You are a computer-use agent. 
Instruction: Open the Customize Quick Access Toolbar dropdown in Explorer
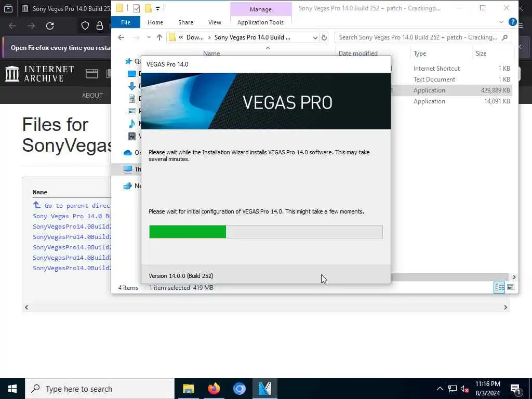(x=158, y=8)
